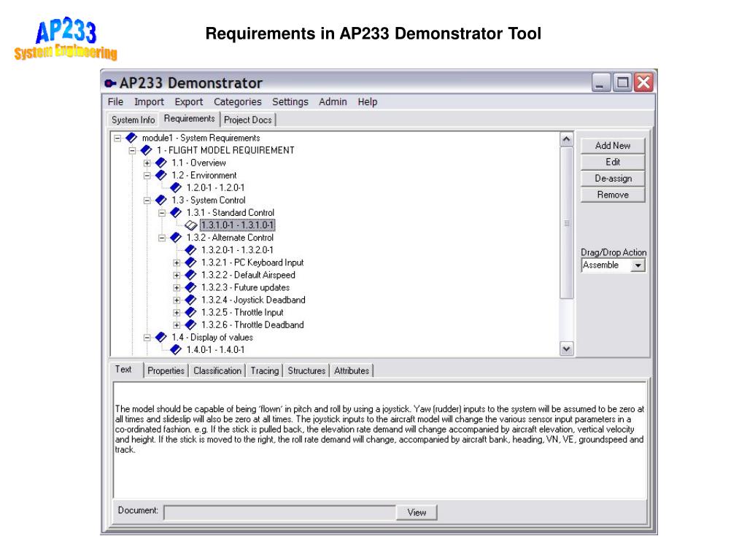Expand the 1.3.2.2 - Default Airspeed node
This screenshot has height=560, width=747.
click(177, 275)
